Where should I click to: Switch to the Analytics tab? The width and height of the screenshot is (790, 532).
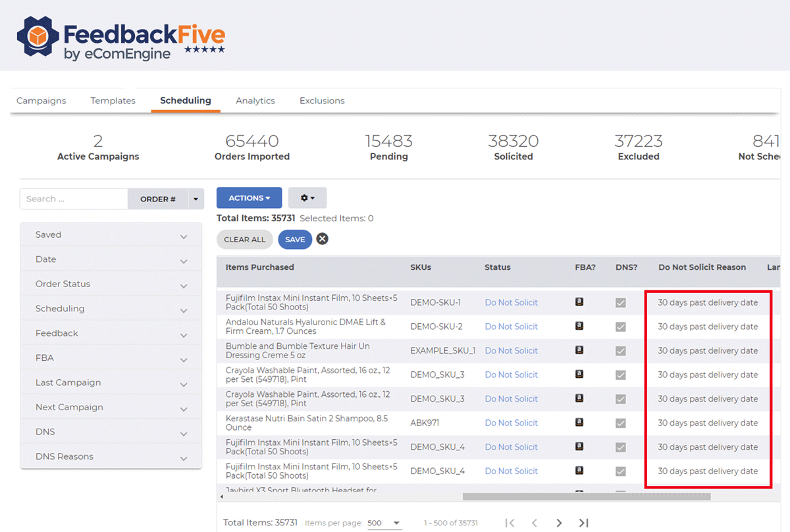pos(255,101)
